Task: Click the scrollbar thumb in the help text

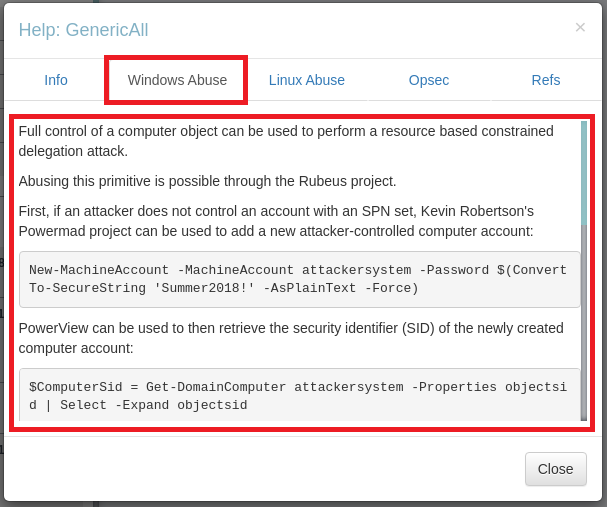Action: point(584,172)
